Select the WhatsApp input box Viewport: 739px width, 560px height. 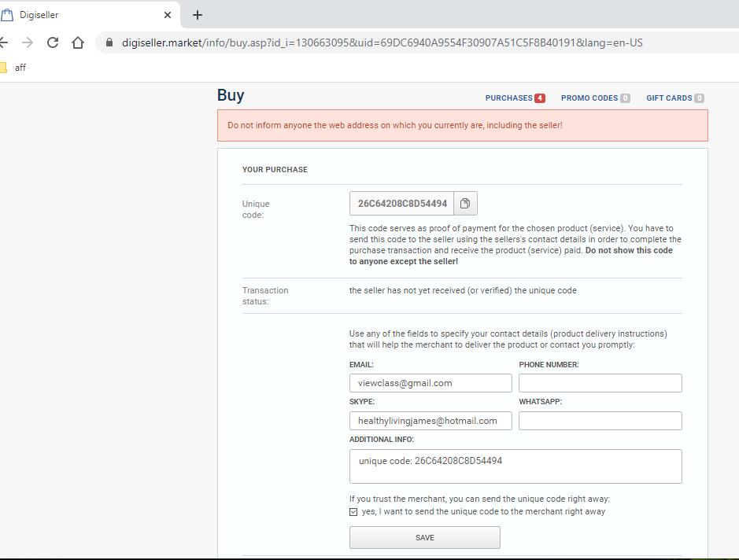click(x=600, y=421)
